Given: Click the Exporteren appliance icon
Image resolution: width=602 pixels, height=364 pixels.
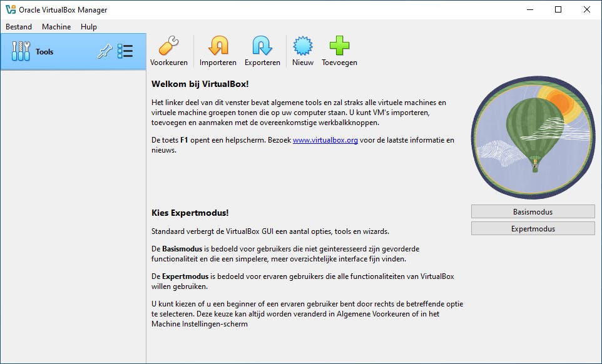Looking at the screenshot, I should (x=262, y=46).
